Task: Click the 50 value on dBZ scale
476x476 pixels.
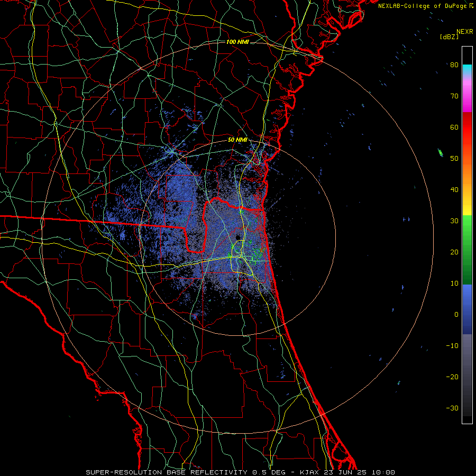Action: pyautogui.click(x=454, y=159)
